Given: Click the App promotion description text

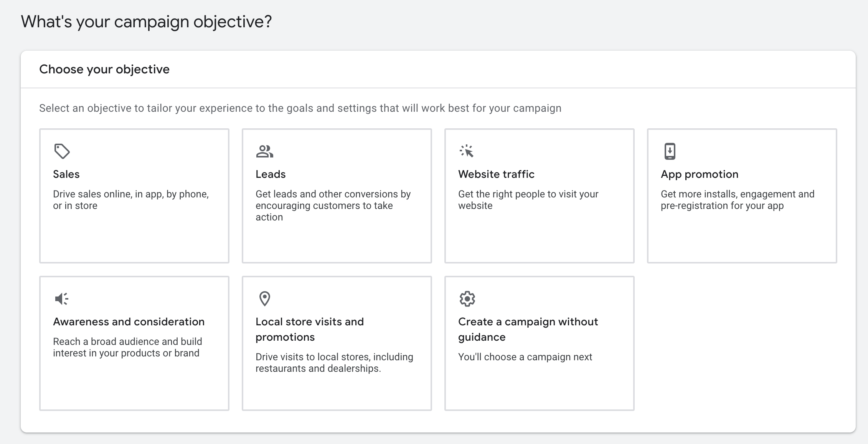Looking at the screenshot, I should 737,200.
